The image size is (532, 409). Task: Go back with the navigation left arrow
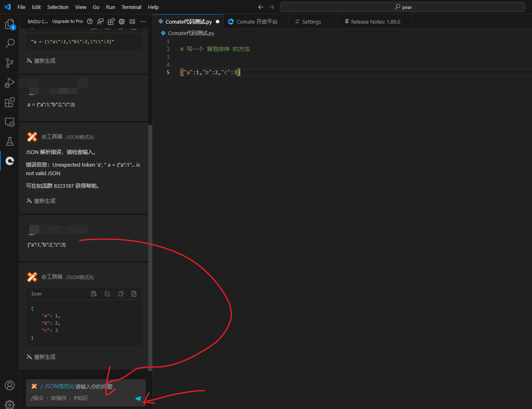[x=261, y=7]
